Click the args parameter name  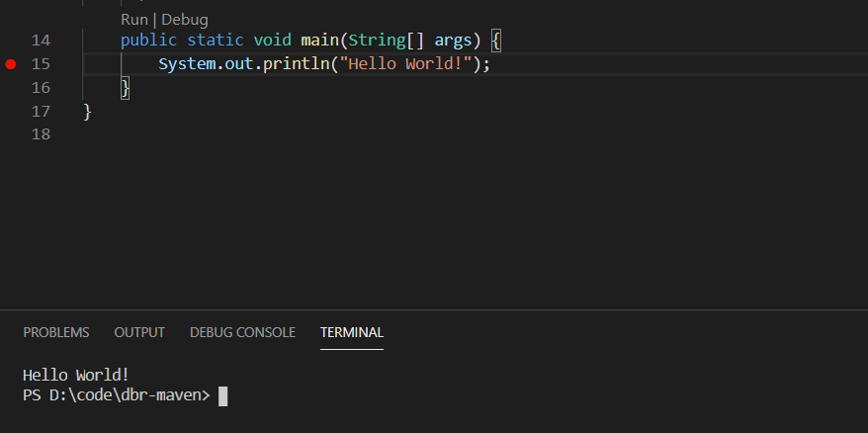pyautogui.click(x=453, y=41)
